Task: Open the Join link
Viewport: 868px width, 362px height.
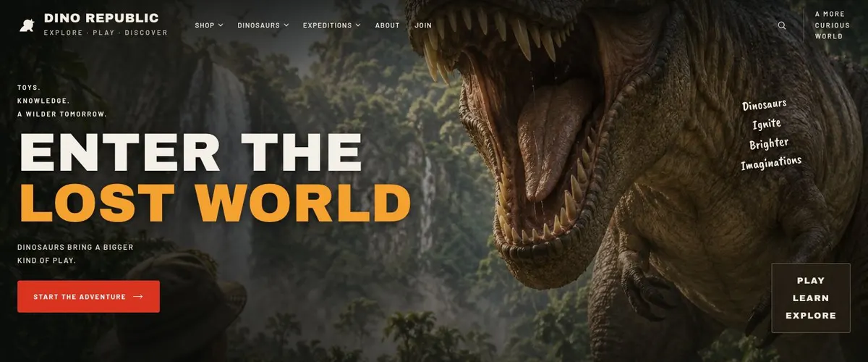Action: click(x=423, y=25)
